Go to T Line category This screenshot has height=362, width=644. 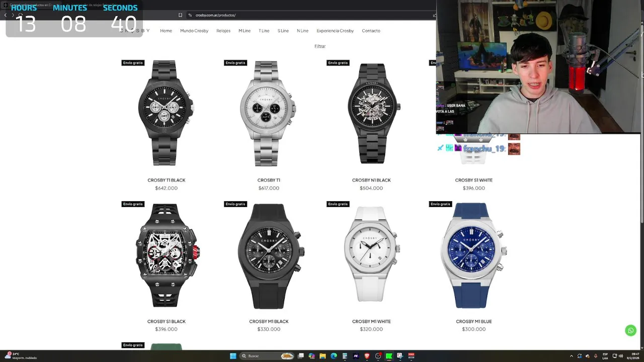[264, 31]
